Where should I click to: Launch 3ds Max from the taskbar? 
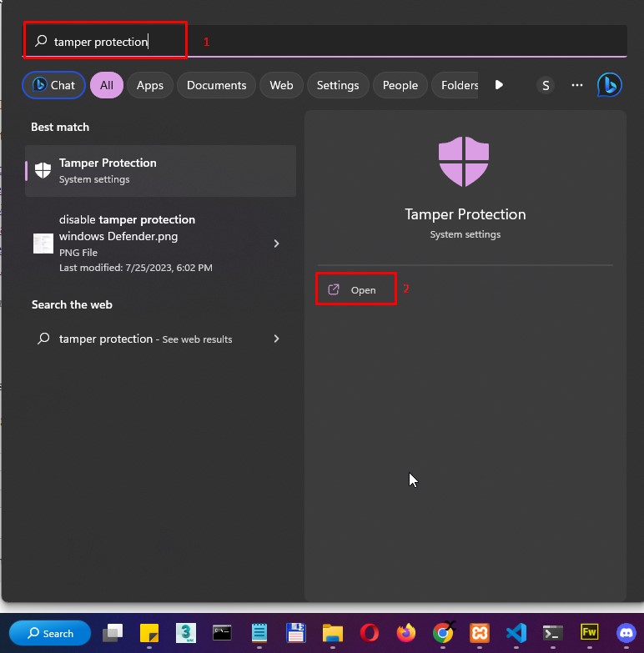point(186,633)
